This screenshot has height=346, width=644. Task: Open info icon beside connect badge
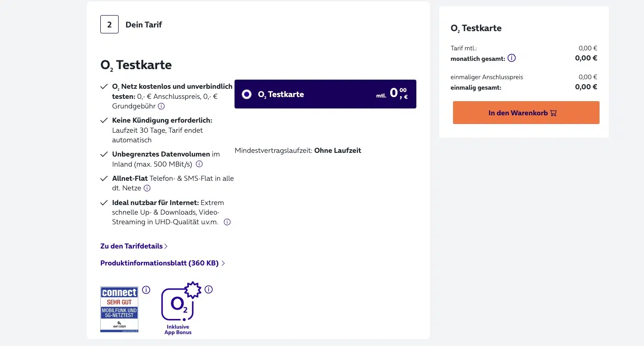[x=146, y=290]
